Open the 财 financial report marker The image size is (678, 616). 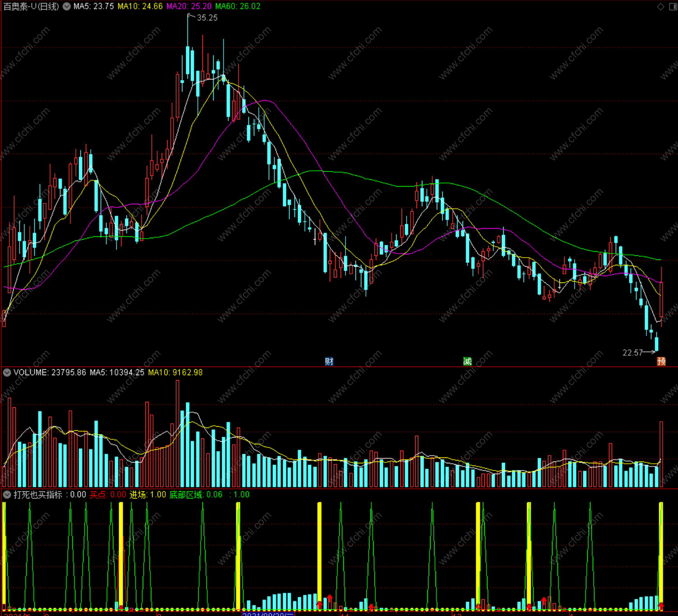(x=329, y=361)
